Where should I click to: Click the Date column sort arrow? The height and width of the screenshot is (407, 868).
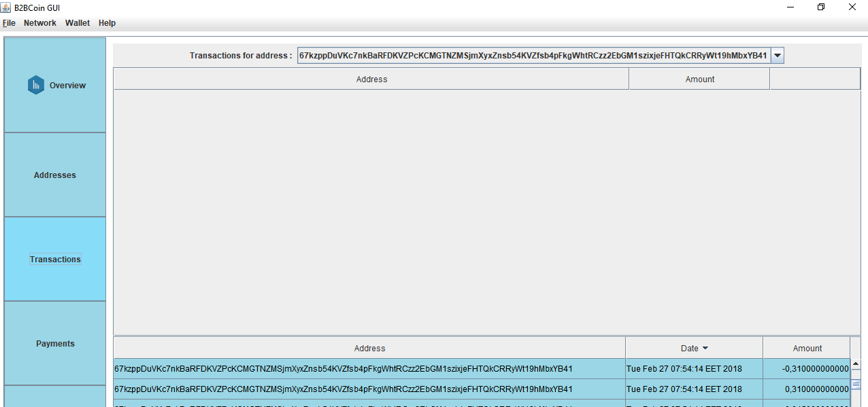pyautogui.click(x=705, y=349)
